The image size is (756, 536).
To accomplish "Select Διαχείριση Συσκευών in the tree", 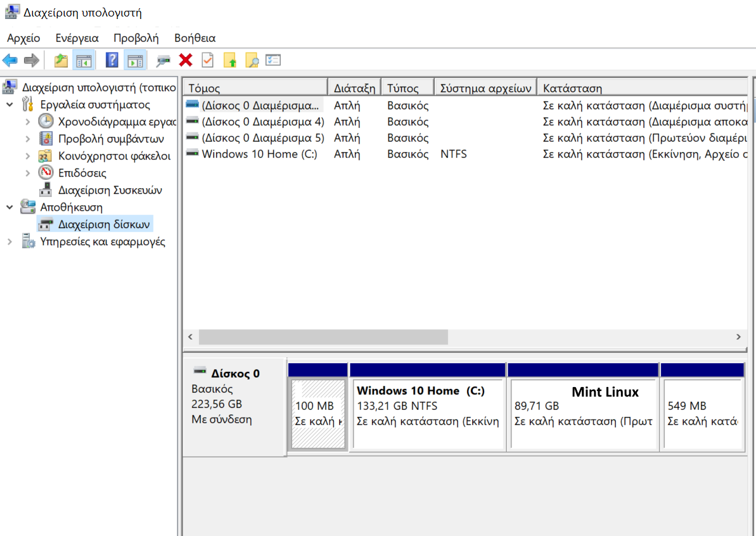I will point(110,190).
